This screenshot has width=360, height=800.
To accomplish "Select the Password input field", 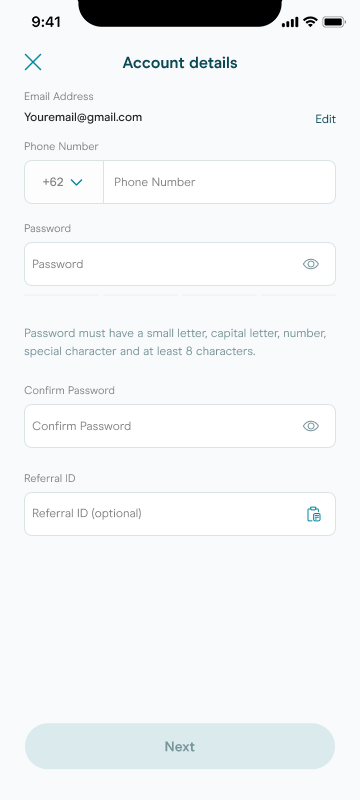I will click(x=180, y=264).
